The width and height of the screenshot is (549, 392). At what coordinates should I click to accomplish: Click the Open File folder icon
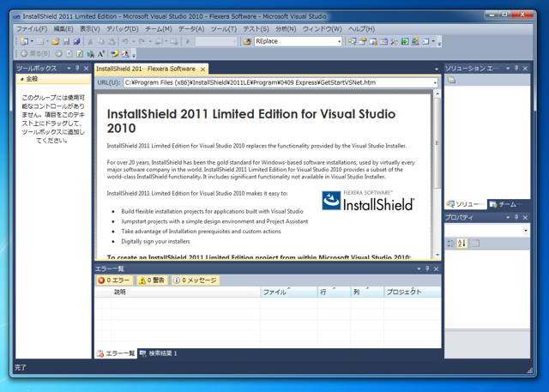55,42
